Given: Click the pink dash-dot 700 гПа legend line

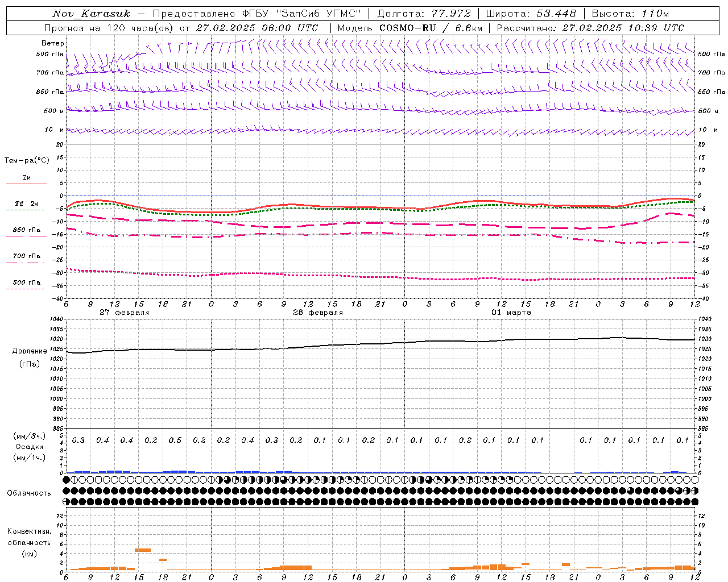Looking at the screenshot, I should tap(26, 263).
